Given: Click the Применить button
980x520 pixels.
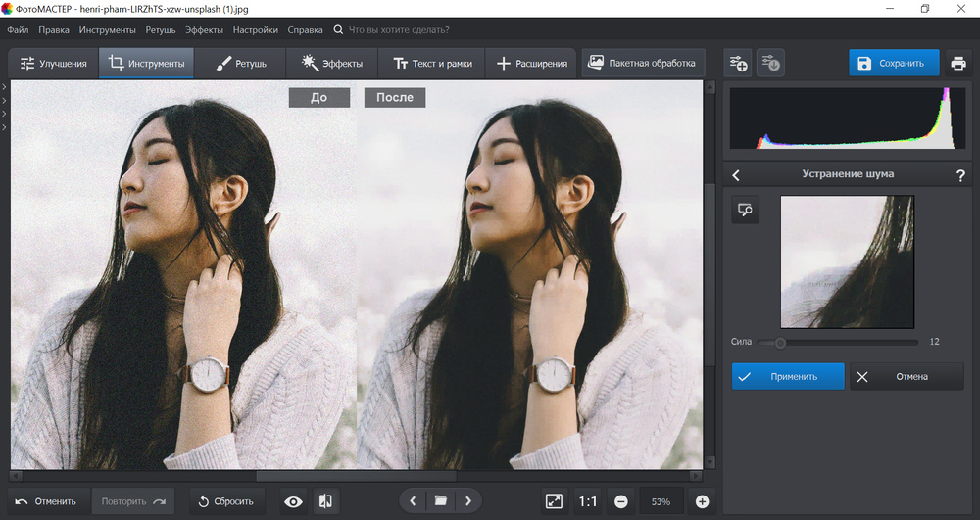Looking at the screenshot, I should (x=788, y=376).
